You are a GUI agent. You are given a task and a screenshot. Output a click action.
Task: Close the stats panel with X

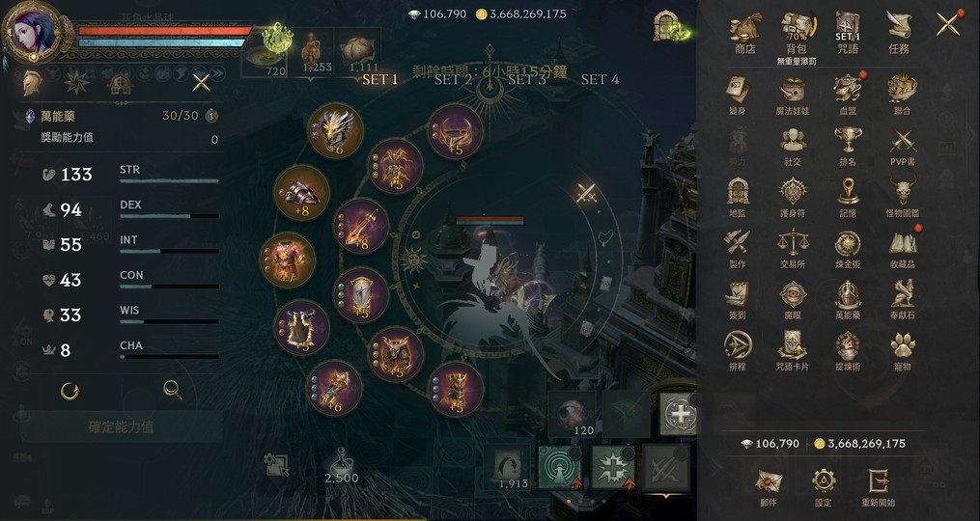201,82
